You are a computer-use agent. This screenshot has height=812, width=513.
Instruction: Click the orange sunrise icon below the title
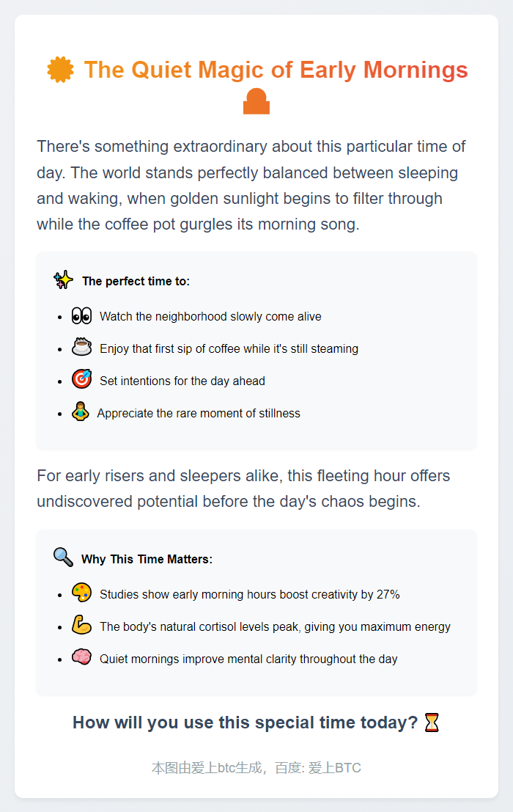[x=256, y=102]
